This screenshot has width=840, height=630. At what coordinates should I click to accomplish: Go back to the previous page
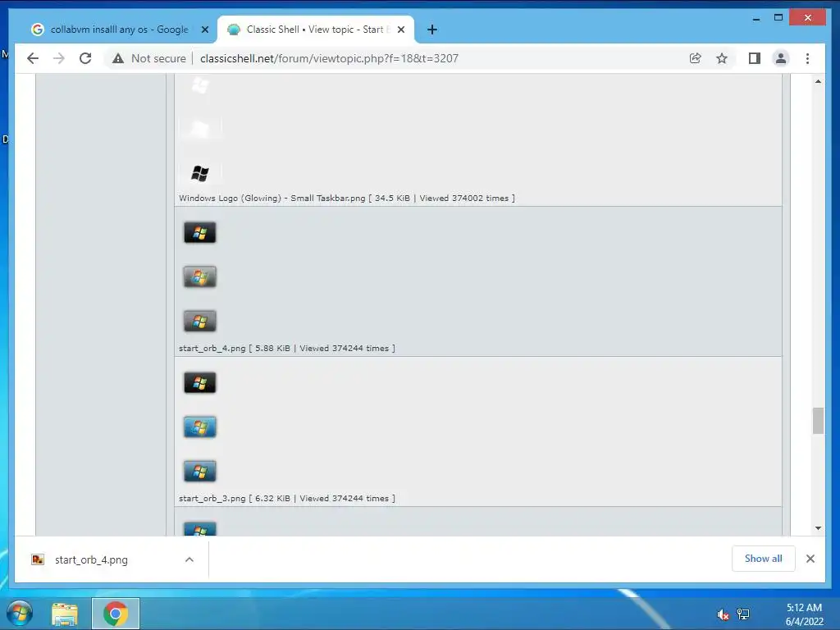33,58
